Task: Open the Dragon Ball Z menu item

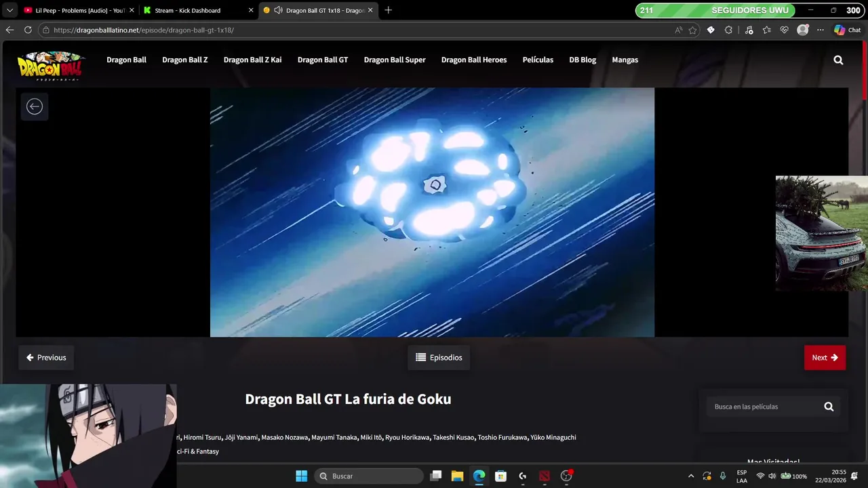Action: pos(185,60)
